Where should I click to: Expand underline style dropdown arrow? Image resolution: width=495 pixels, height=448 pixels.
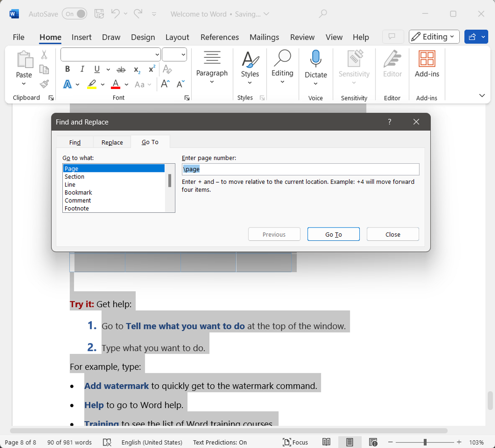click(108, 70)
